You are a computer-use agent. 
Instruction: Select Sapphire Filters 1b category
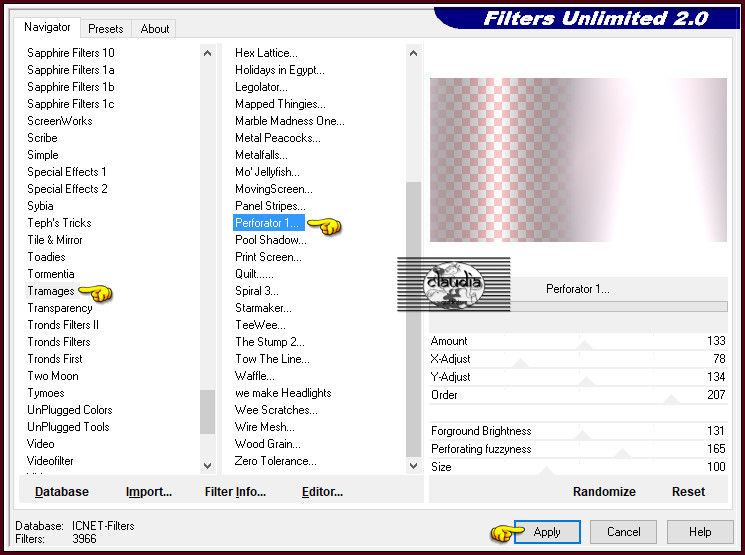tap(71, 87)
